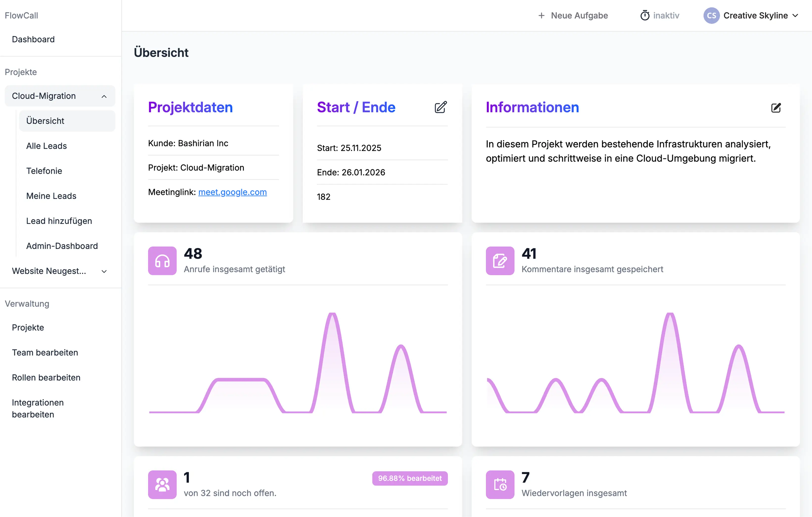Click the people icon for open leads

pyautogui.click(x=162, y=485)
